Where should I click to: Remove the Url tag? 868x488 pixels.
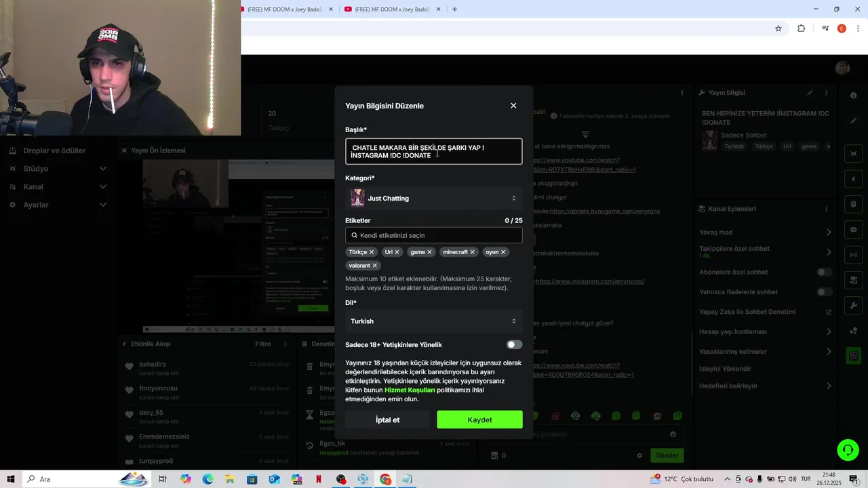click(x=397, y=252)
